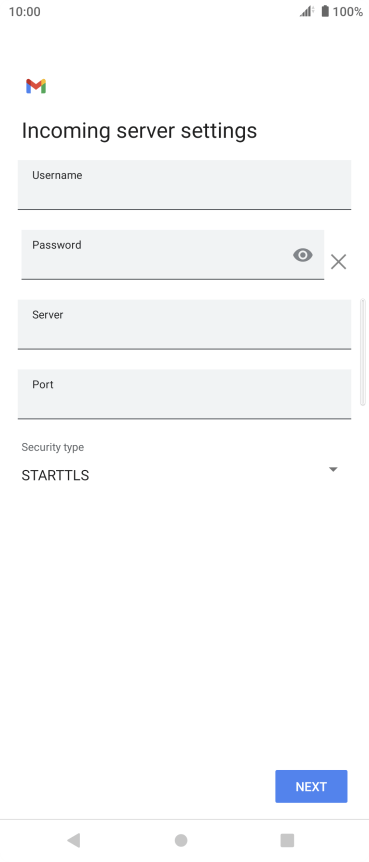Tap the Android home circle icon
The height and width of the screenshot is (862, 369).
[181, 840]
